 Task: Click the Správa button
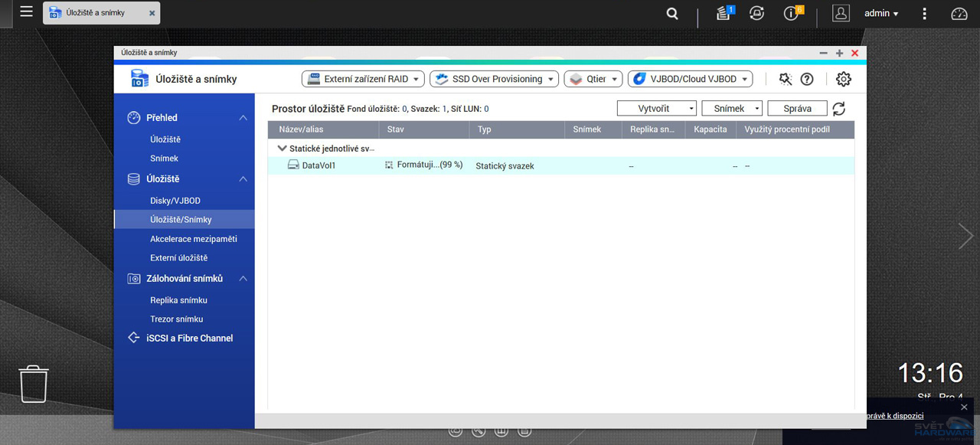click(x=796, y=108)
